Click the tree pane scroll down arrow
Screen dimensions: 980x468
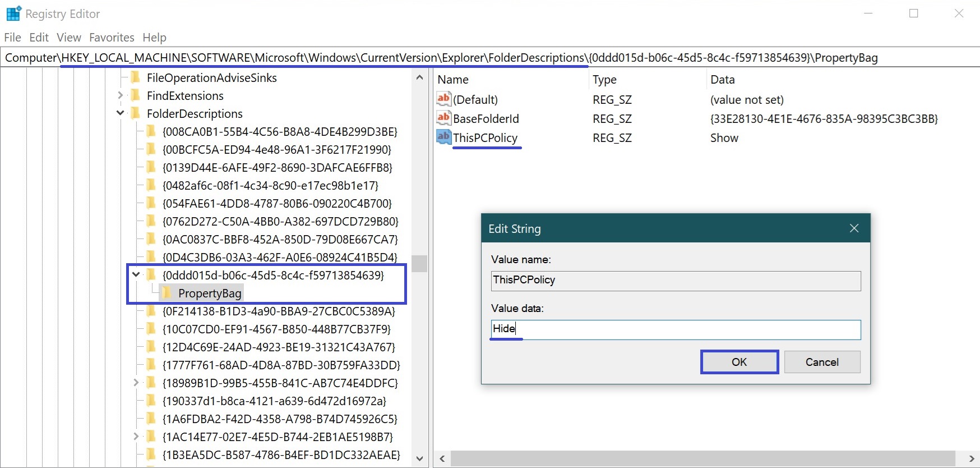click(419, 459)
